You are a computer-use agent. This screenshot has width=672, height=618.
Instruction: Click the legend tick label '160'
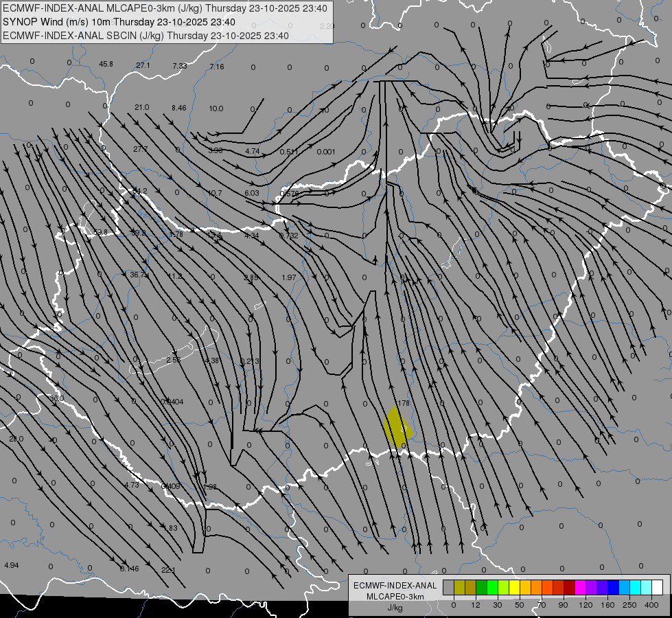(x=607, y=605)
